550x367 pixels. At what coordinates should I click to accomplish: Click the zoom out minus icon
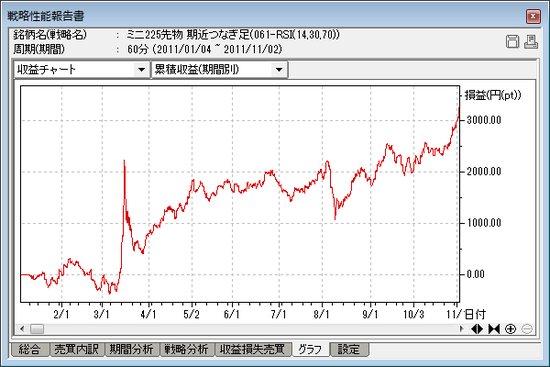(x=527, y=329)
